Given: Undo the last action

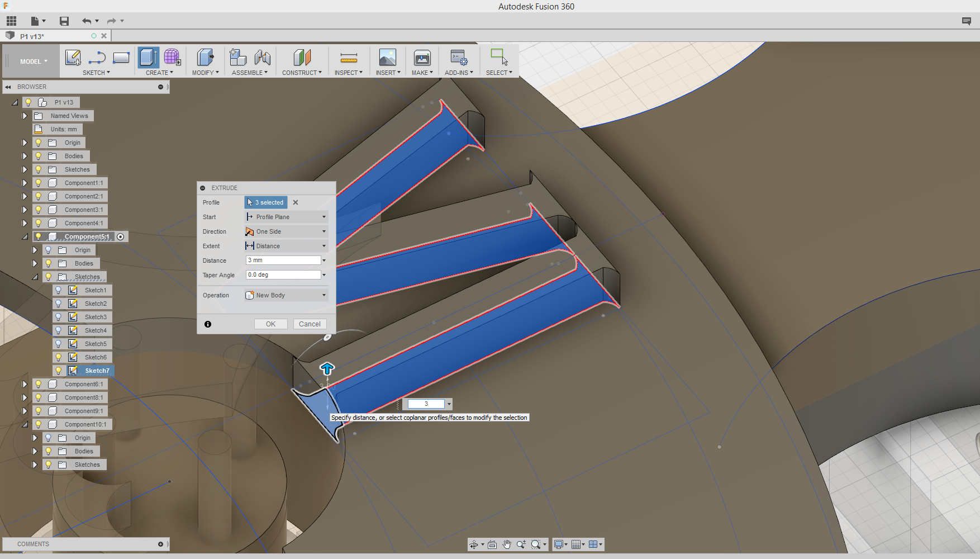Looking at the screenshot, I should click(x=87, y=21).
